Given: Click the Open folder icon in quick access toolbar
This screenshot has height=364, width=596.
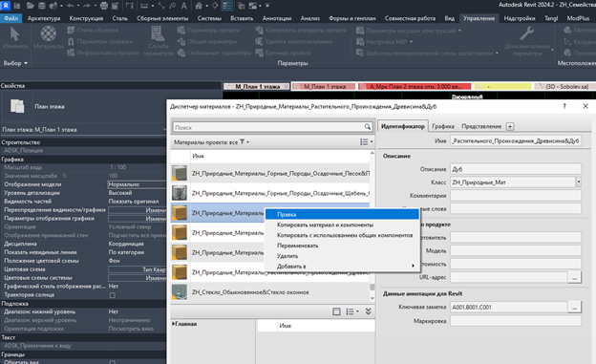Looking at the screenshot, I should point(31,6).
